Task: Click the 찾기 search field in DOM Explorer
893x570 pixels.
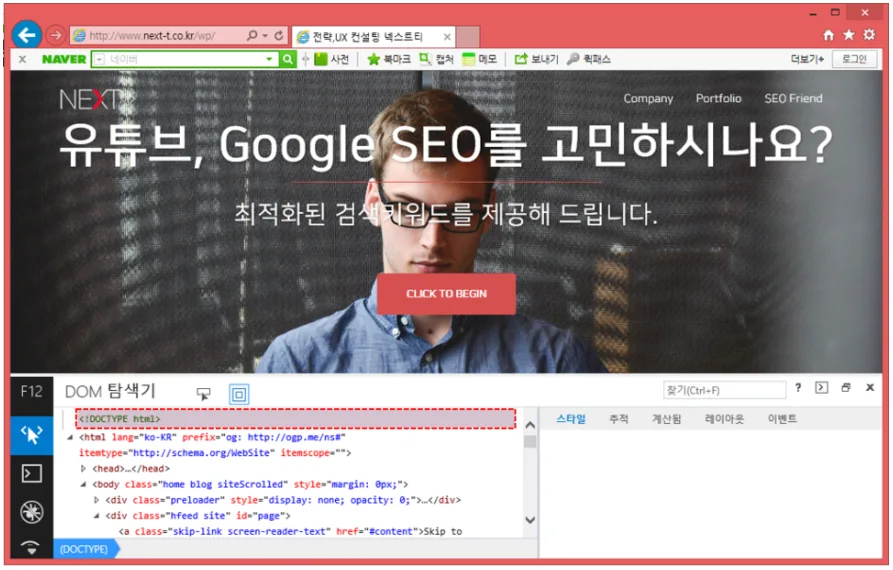Action: point(724,390)
